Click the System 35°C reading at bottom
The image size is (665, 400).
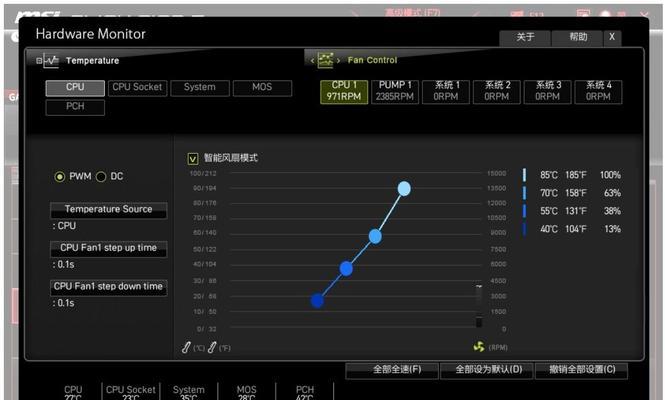(x=189, y=393)
